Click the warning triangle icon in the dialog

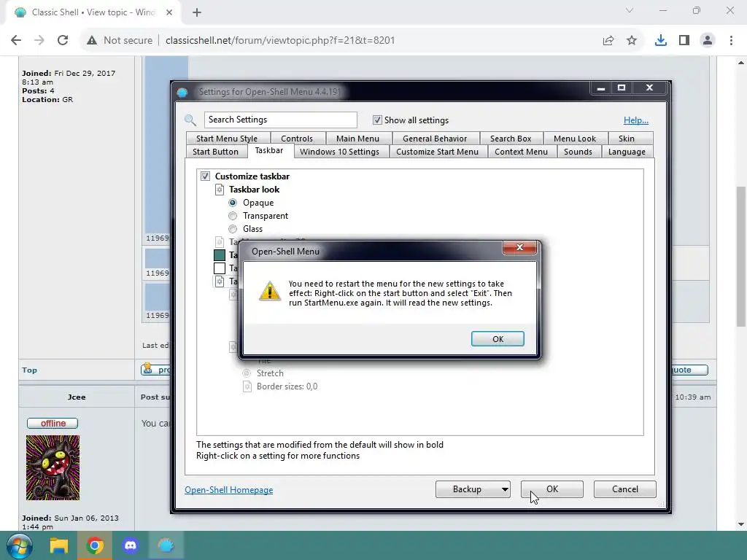coord(270,291)
